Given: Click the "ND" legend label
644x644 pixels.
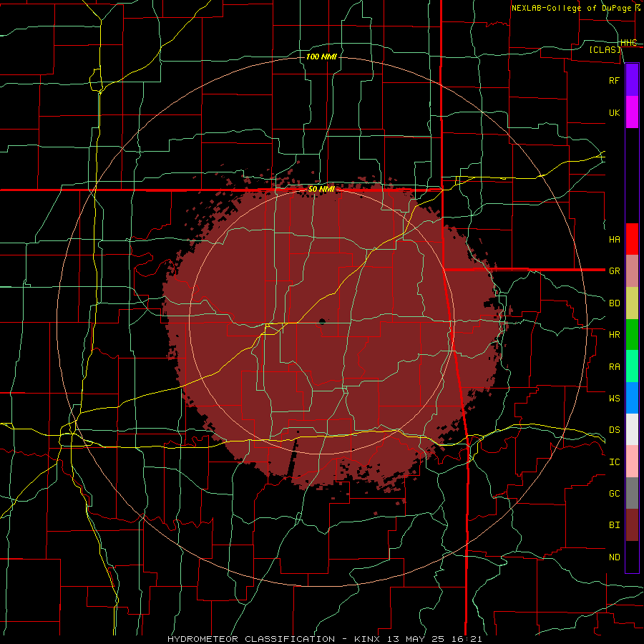Looking at the screenshot, I should (x=615, y=557).
